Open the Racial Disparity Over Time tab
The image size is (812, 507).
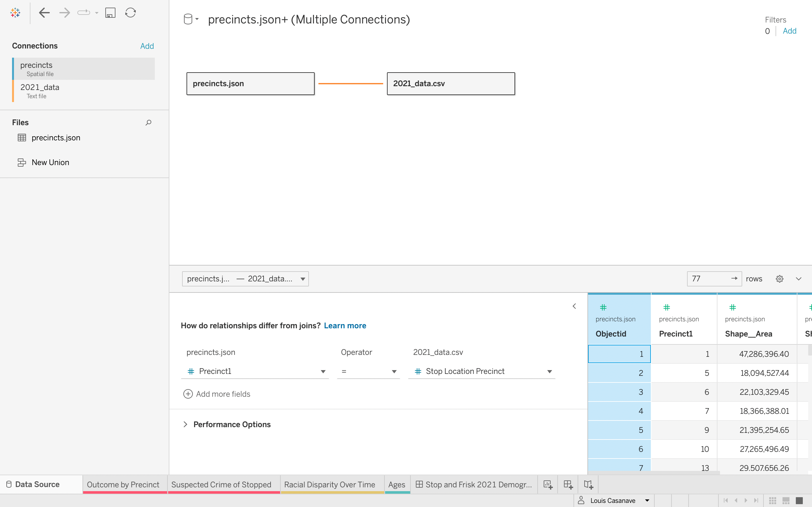point(330,484)
